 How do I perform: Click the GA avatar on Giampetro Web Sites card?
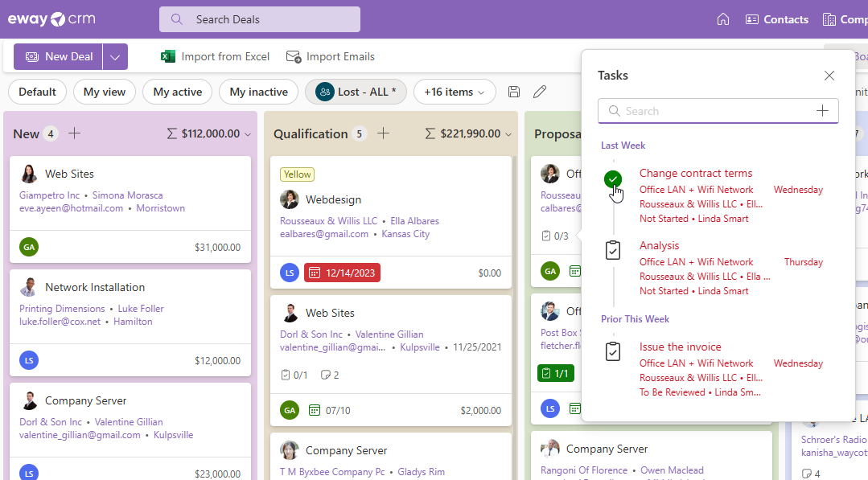29,247
